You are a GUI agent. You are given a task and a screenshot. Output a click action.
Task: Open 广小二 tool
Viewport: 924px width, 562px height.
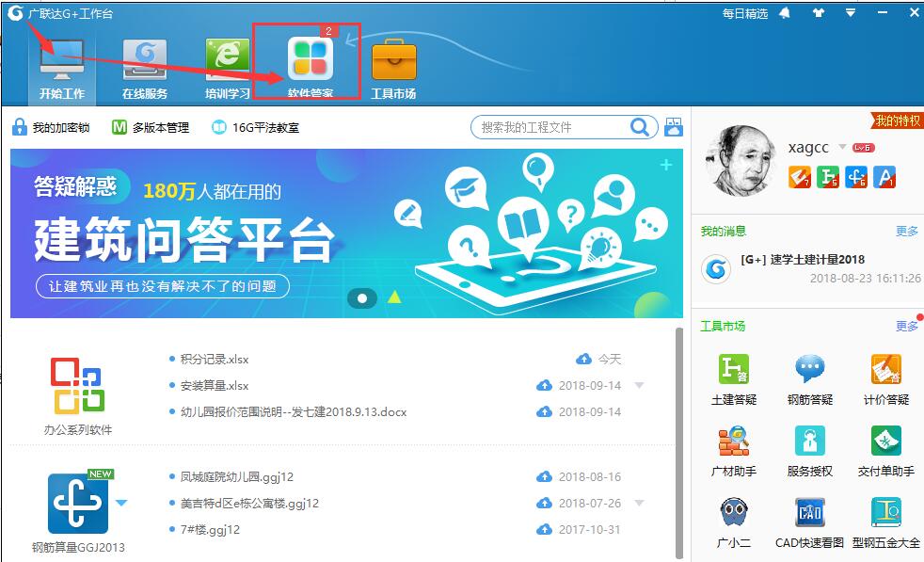click(x=734, y=522)
